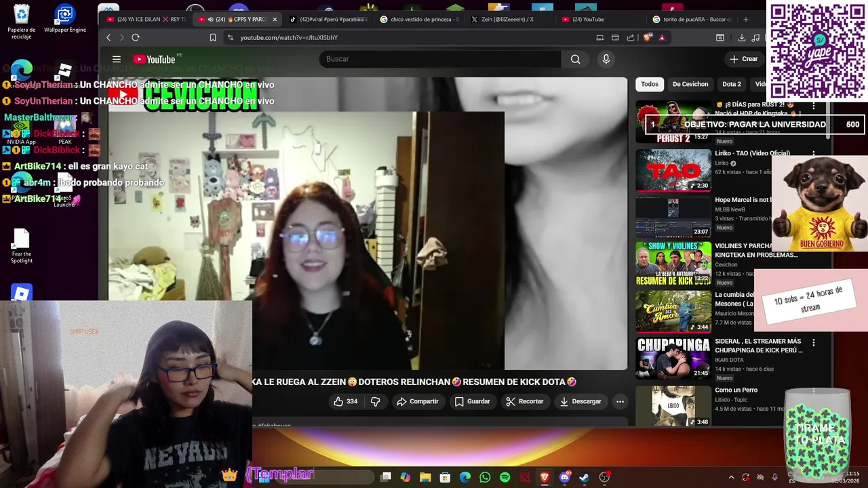868x488 pixels.
Task: Bookmark this page icon
Action: coord(212,37)
